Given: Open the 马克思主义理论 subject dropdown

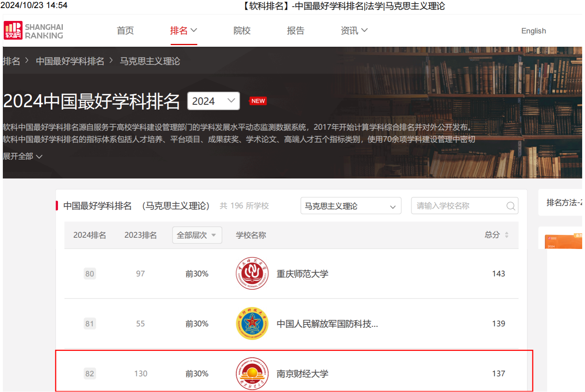Looking at the screenshot, I should pos(351,206).
